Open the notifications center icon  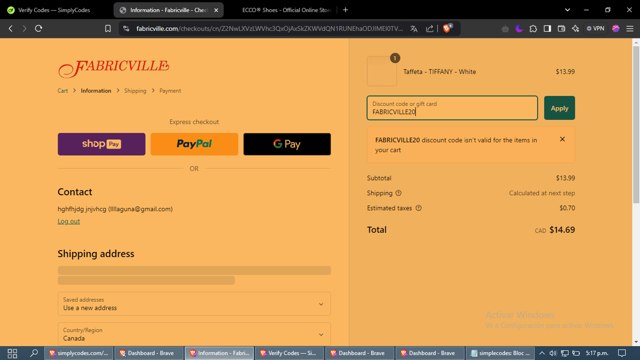click(x=622, y=353)
